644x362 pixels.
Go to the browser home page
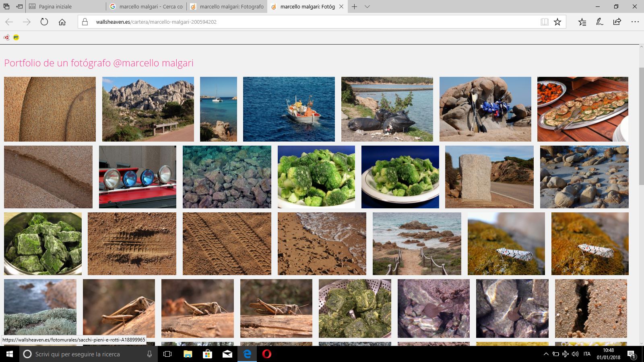coord(62,22)
